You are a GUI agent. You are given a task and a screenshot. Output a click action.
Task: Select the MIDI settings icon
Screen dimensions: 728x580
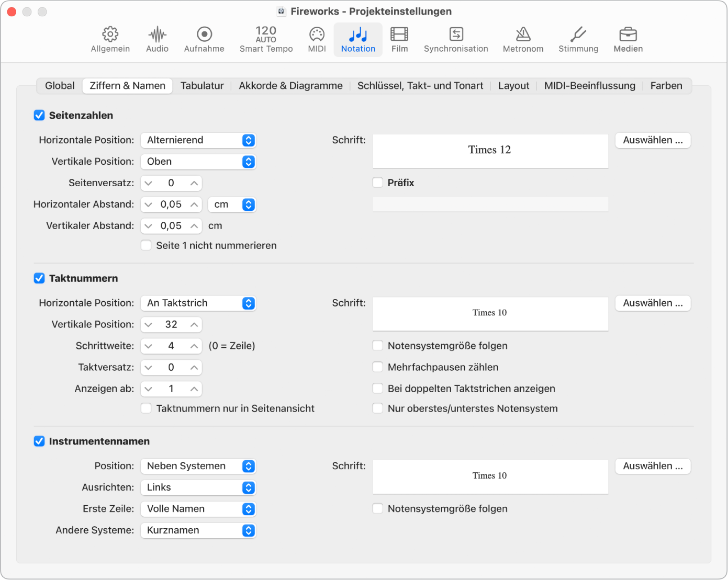tap(317, 39)
